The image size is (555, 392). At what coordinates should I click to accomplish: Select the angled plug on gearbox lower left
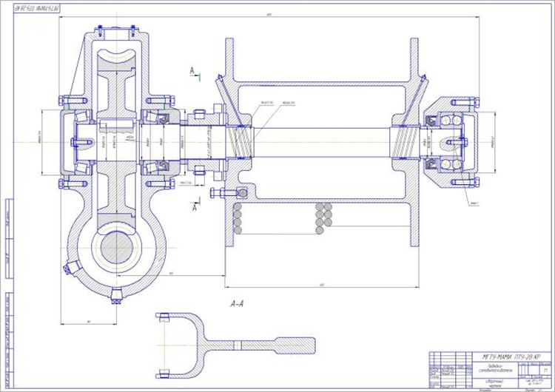70,268
